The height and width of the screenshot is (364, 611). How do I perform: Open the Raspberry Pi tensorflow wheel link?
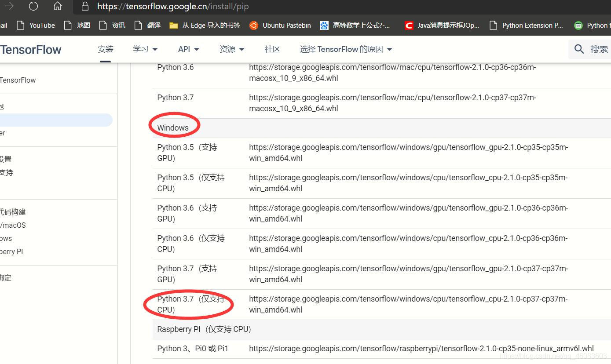pos(421,348)
